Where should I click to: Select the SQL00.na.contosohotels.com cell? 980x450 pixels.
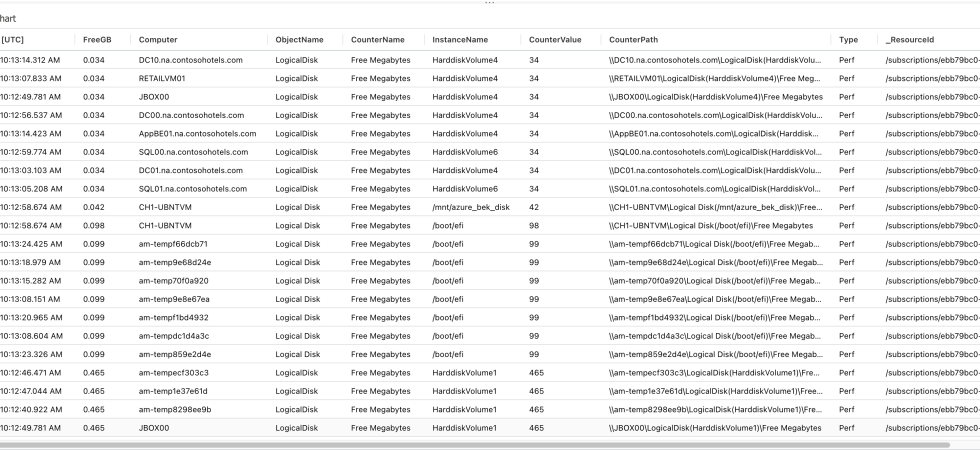(193, 152)
